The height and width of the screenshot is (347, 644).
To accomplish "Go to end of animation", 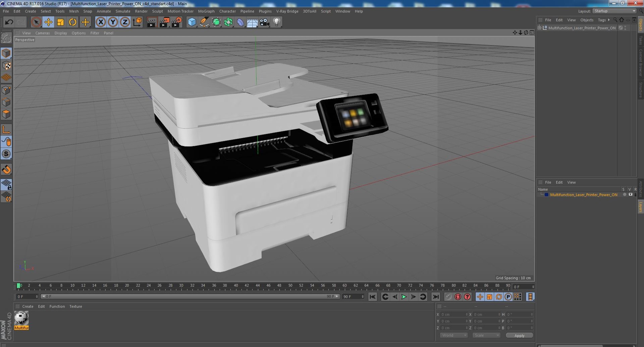I will coord(435,297).
